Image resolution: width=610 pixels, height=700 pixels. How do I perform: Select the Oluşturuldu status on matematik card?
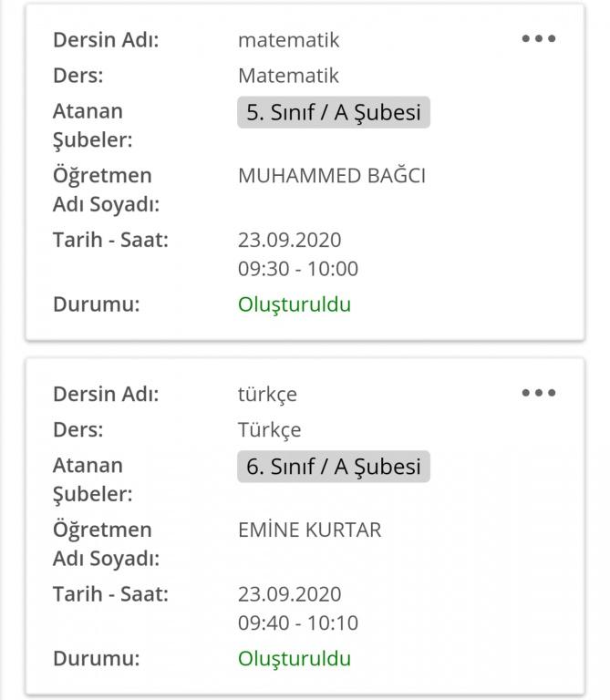(x=294, y=304)
